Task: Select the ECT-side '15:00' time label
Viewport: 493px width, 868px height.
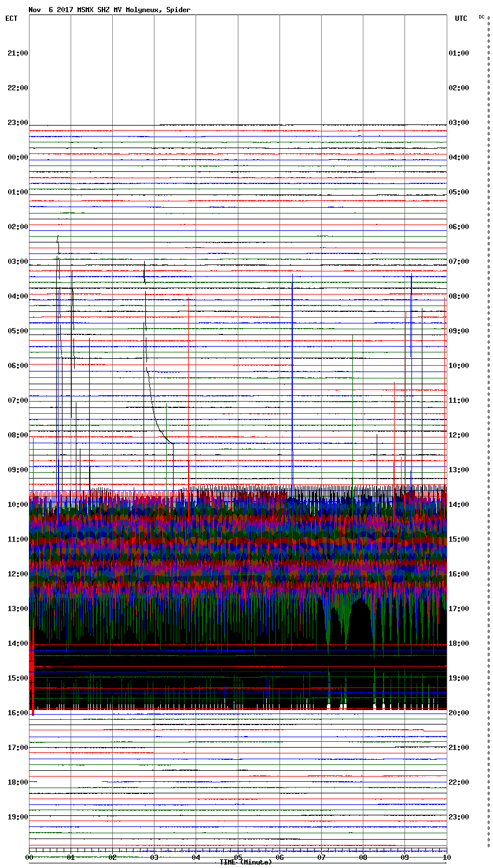Action: point(18,678)
